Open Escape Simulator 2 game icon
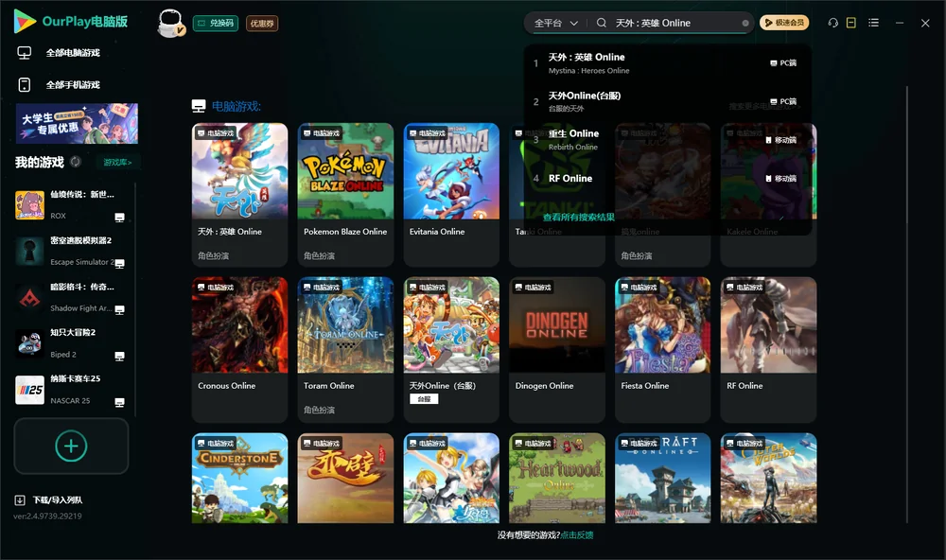The width and height of the screenshot is (946, 560). pyautogui.click(x=29, y=252)
